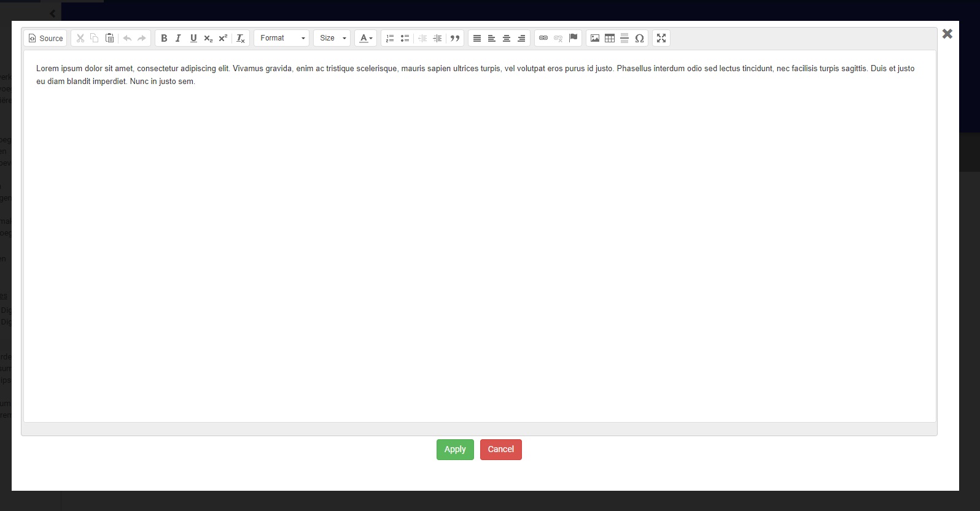
Task: Open the Format dropdown
Action: coord(282,38)
